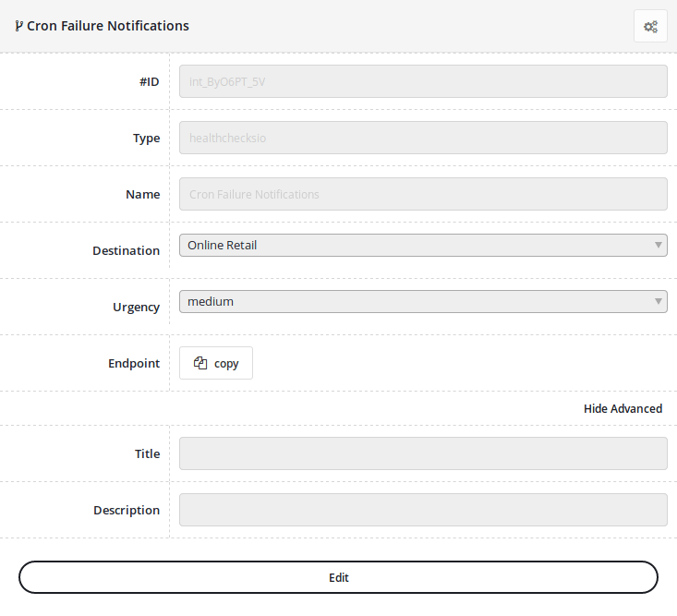The image size is (677, 616).
Task: Click the #ID field with int_ByO6PT_5V
Action: 423,81
